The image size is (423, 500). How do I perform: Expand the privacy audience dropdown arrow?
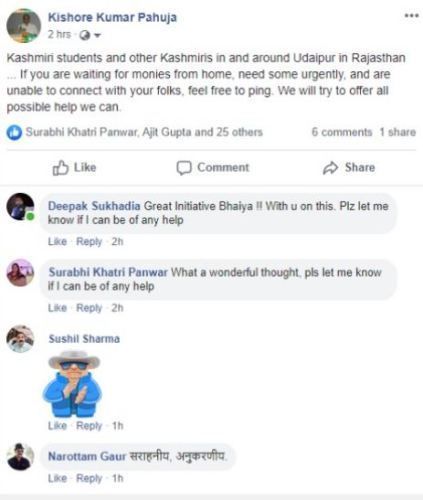(97, 35)
